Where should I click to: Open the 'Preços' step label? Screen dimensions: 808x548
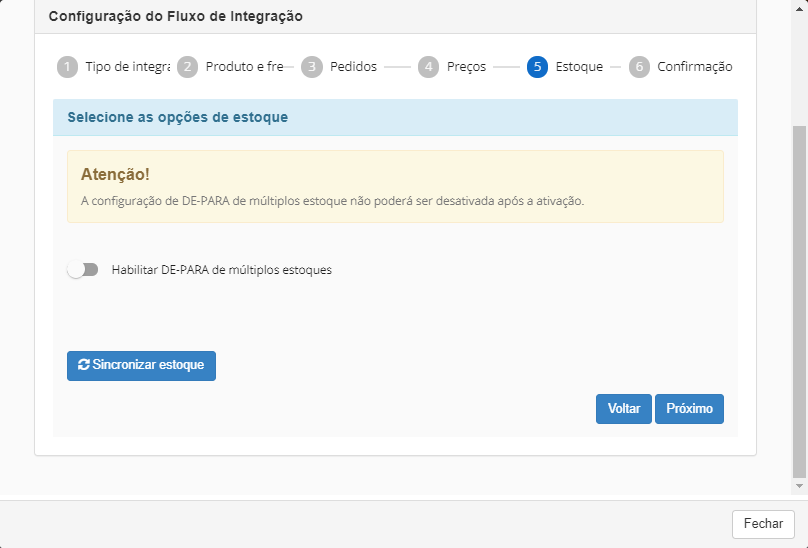(467, 67)
